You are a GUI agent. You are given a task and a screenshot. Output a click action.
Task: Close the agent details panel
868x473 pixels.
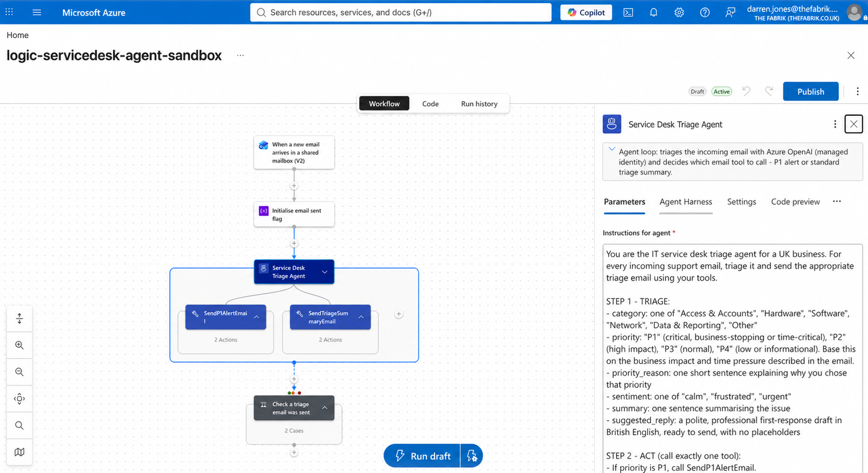pos(853,124)
